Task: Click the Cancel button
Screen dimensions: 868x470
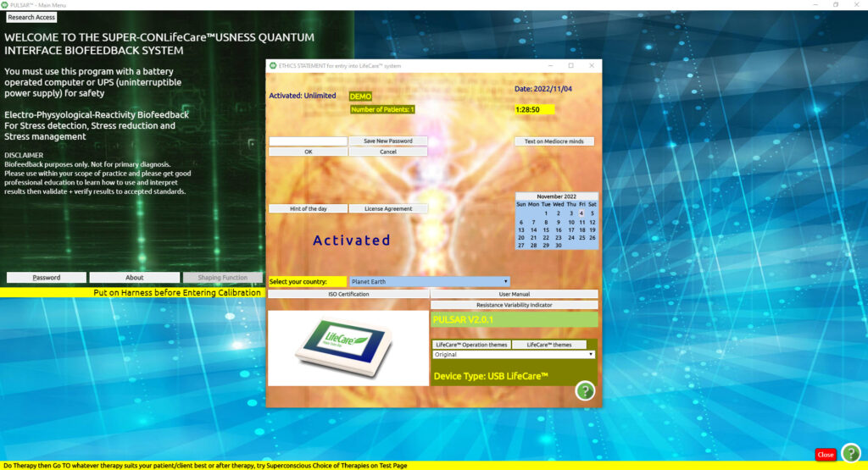Action: pyautogui.click(x=388, y=152)
